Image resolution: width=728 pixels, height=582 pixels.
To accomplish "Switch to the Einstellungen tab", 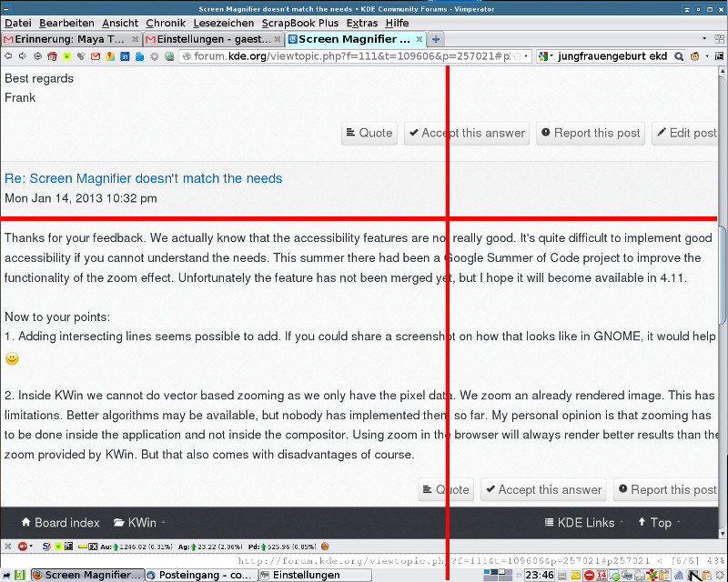I will [x=211, y=39].
